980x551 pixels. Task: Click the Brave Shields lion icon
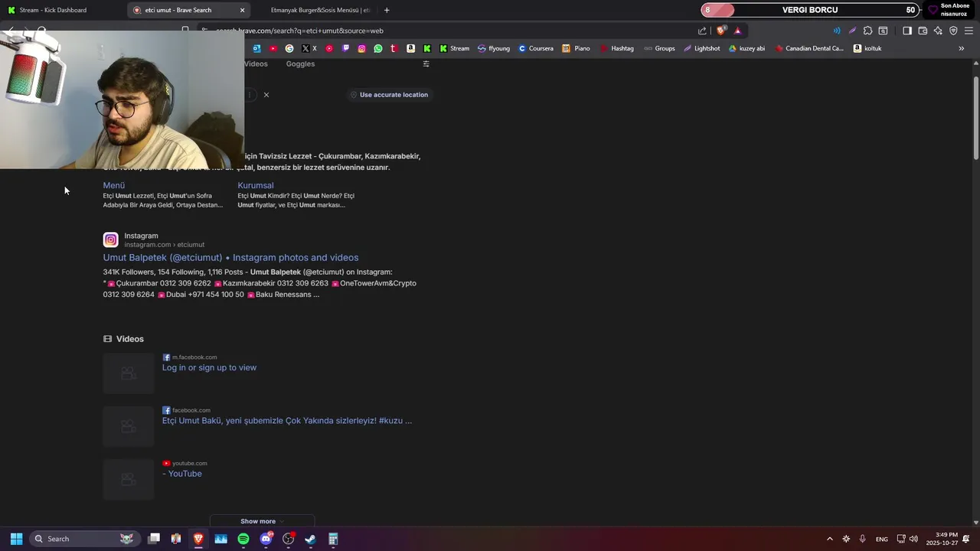(x=720, y=31)
